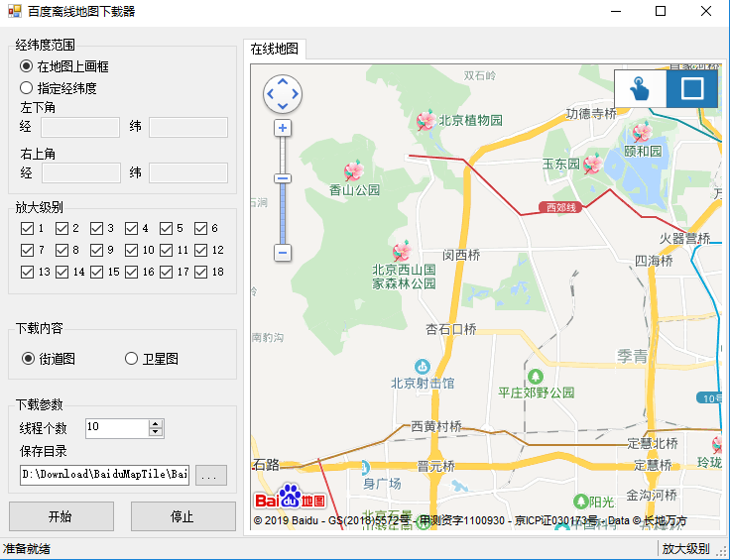
Task: Click the 北京植物园 flower marker
Action: (x=426, y=120)
